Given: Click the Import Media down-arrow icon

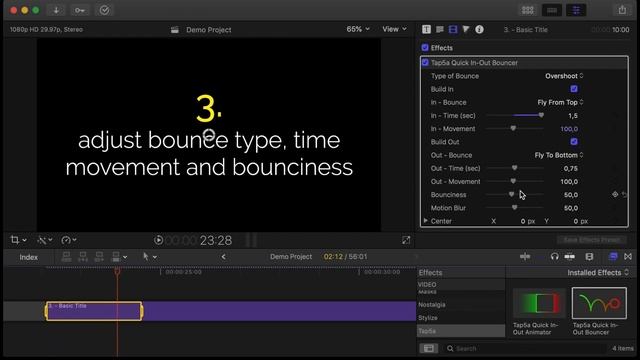Looking at the screenshot, I should tap(56, 10).
